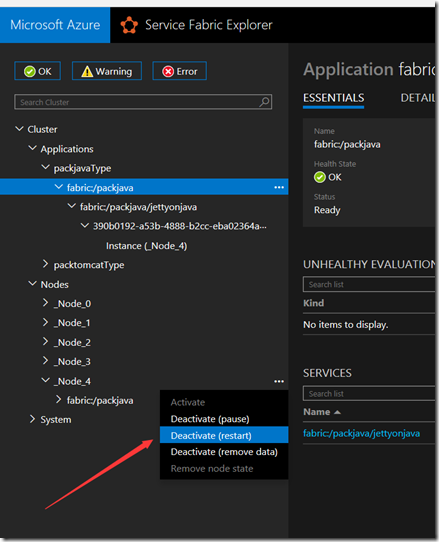Click the fabric:/packjava name value in Essentials
This screenshot has height=542, width=439.
pos(347,144)
